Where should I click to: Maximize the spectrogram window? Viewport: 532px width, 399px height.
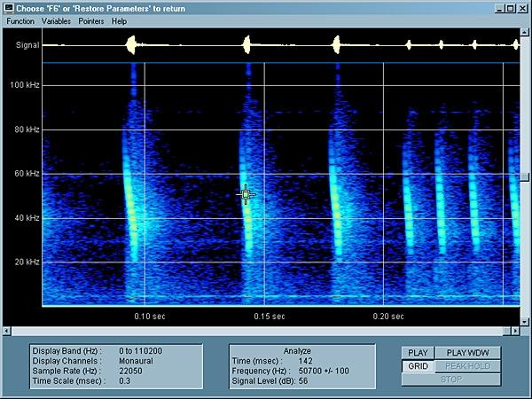(510, 7)
